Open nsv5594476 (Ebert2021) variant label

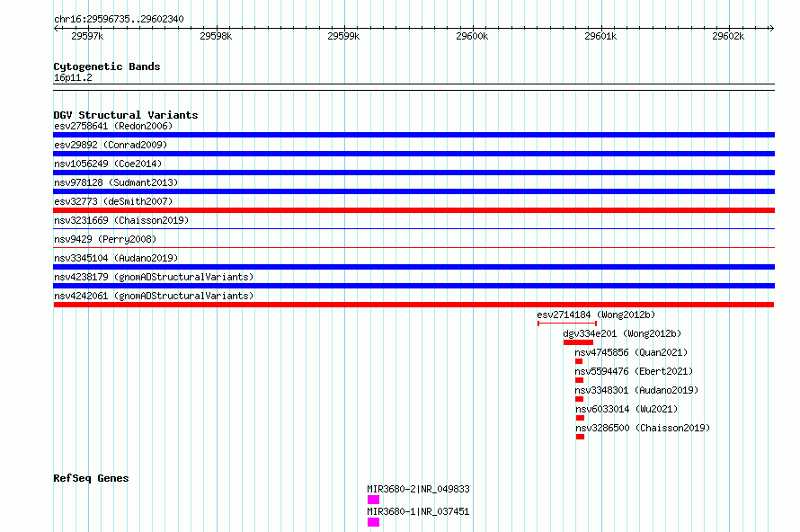(634, 371)
